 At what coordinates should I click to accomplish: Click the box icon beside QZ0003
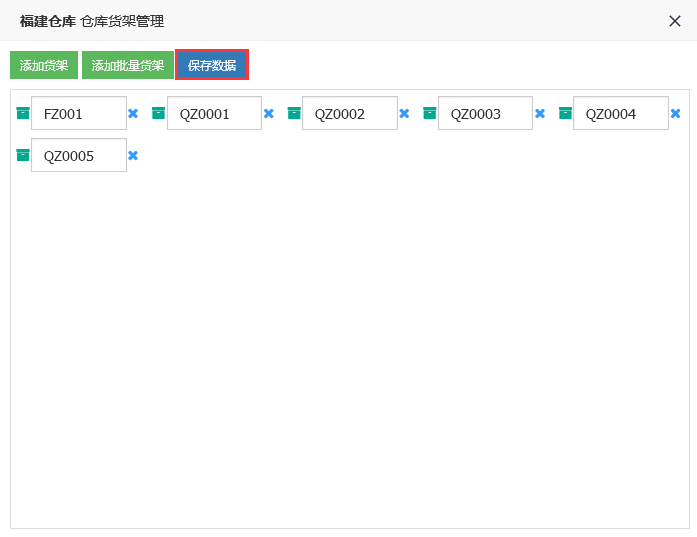pyautogui.click(x=429, y=113)
